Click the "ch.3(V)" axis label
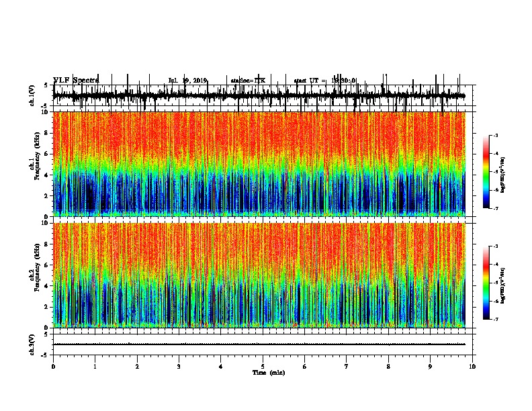Image resolution: width=532 pixels, height=411 pixels. coord(32,345)
